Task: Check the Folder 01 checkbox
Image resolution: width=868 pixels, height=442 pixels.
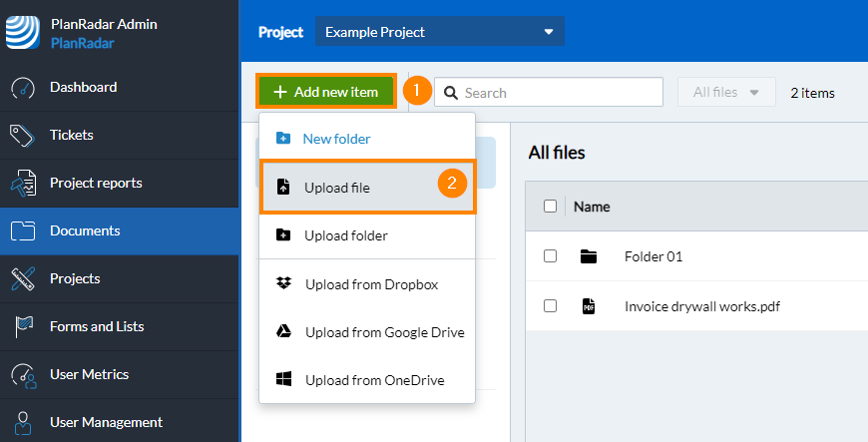Action: (550, 256)
